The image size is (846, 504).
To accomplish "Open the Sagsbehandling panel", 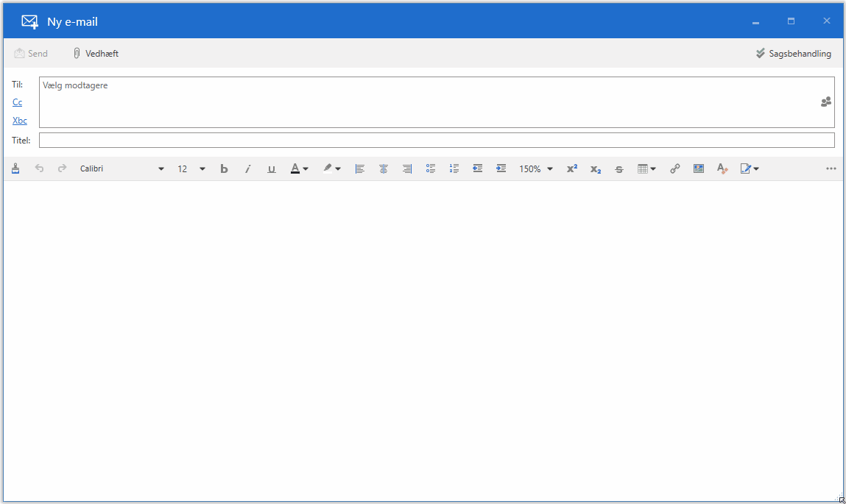I will 793,52.
